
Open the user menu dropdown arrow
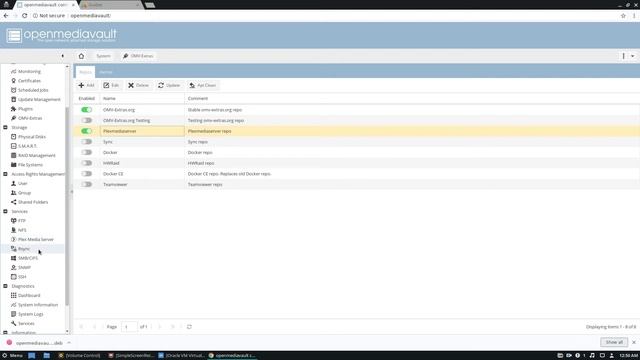[x=633, y=56]
